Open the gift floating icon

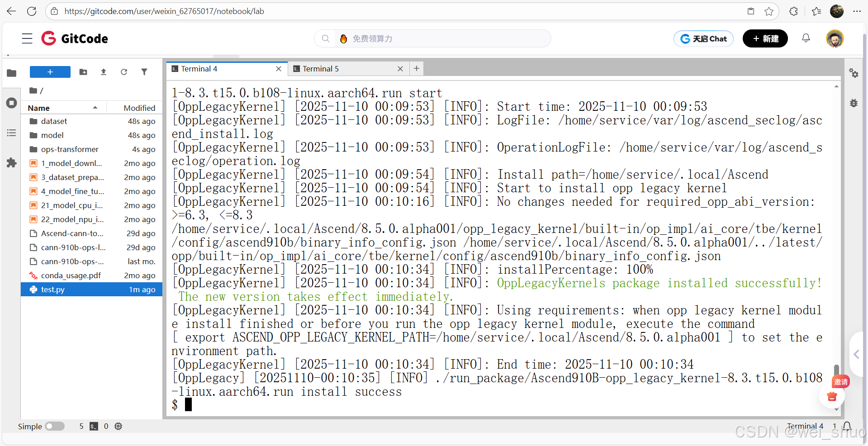[x=832, y=397]
